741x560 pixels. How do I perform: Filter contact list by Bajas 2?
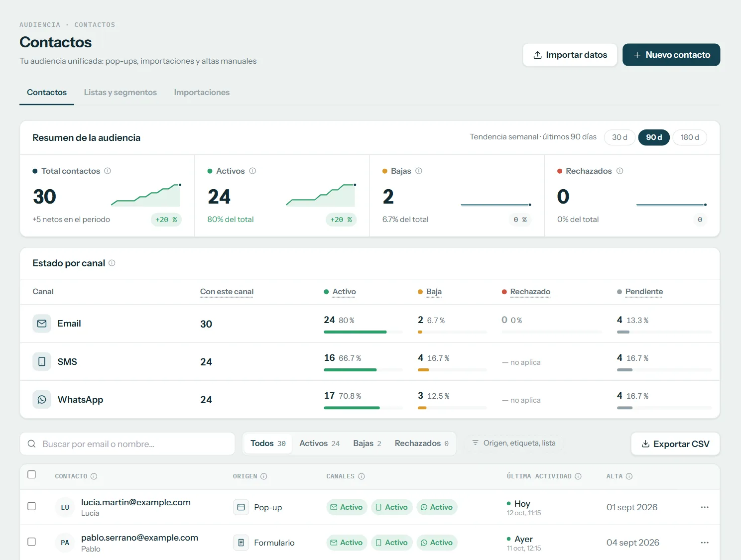coord(367,444)
